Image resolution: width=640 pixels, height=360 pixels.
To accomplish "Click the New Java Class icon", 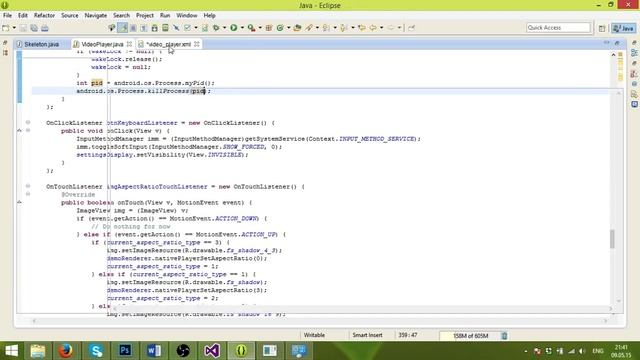I will pos(280,28).
